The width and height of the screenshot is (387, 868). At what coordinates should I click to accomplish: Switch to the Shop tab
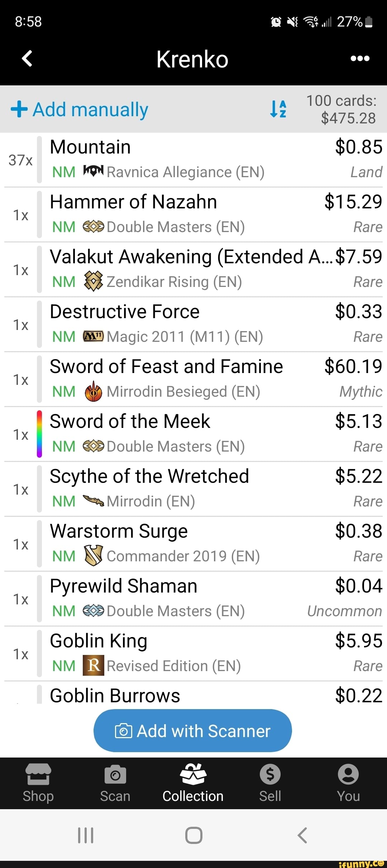click(x=38, y=783)
